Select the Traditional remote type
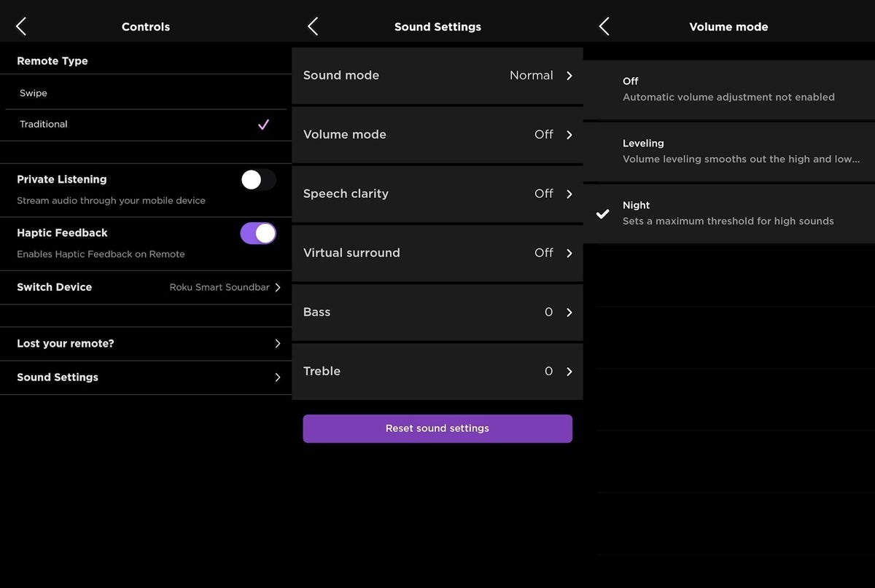The width and height of the screenshot is (875, 588). (x=146, y=125)
